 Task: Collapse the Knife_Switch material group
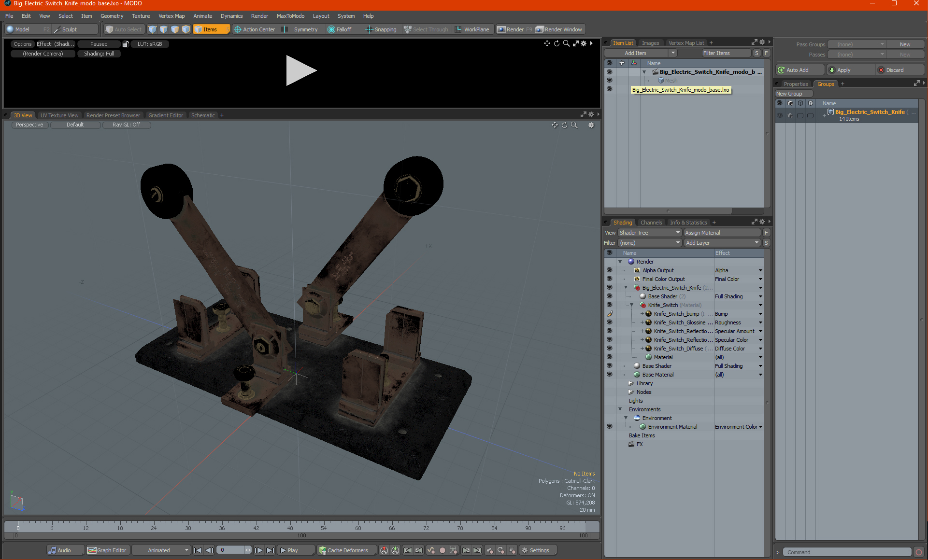(631, 305)
